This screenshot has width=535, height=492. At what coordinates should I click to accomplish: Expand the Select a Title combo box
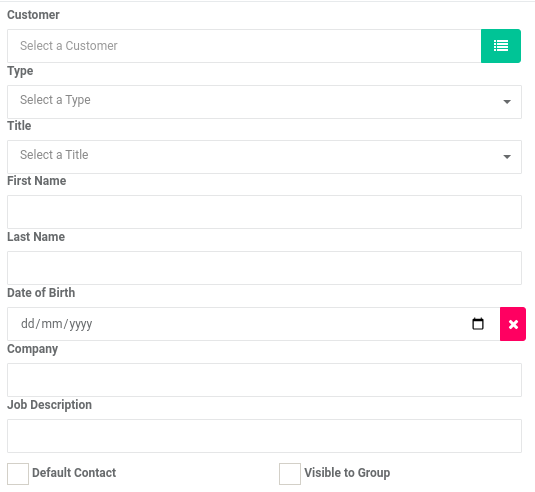[264, 157]
